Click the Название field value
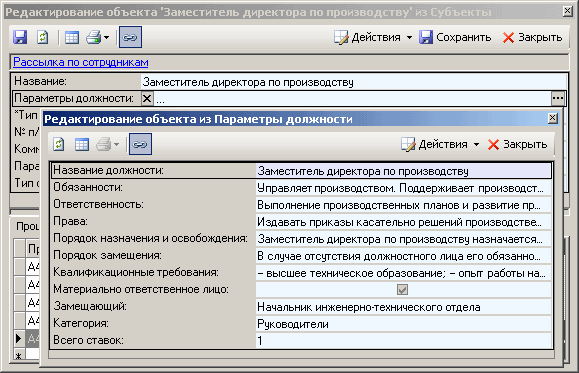The height and width of the screenshot is (373, 579). 354,82
